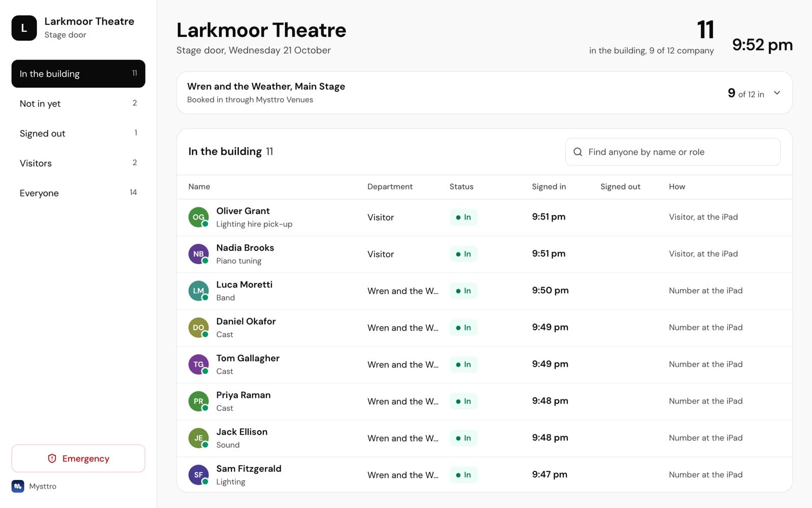The width and height of the screenshot is (812, 508).
Task: Show the Signed out list
Action: [x=78, y=133]
